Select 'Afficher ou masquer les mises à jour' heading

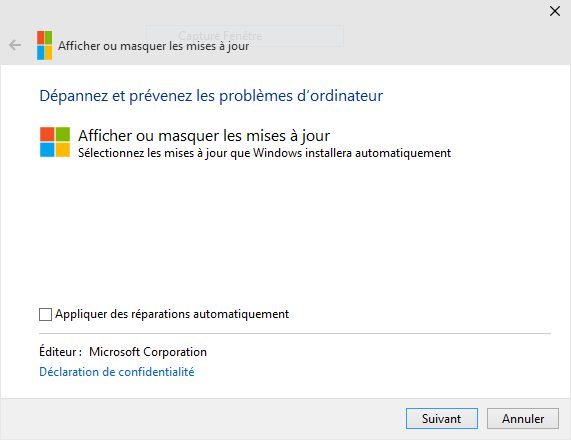coord(204,135)
